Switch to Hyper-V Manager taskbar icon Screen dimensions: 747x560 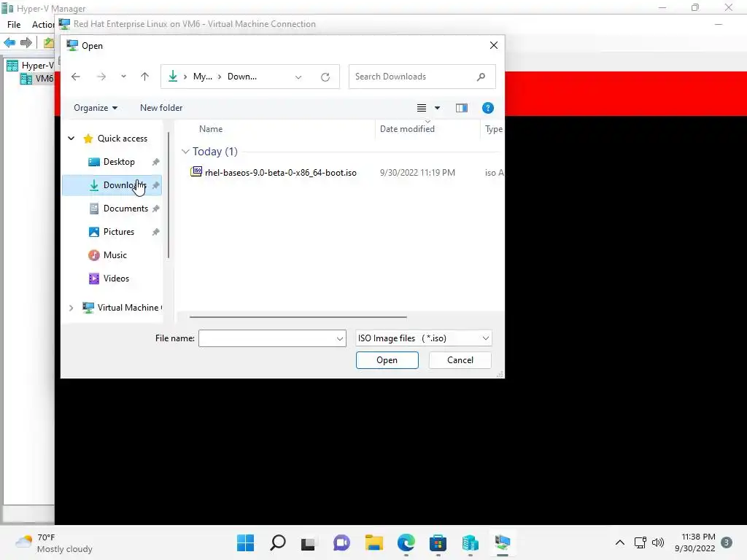click(471, 542)
